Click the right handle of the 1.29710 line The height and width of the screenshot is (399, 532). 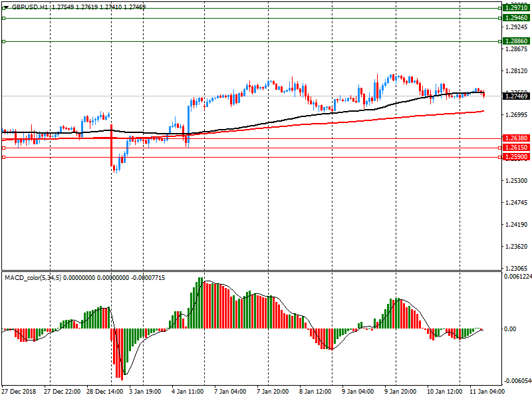coord(499,8)
